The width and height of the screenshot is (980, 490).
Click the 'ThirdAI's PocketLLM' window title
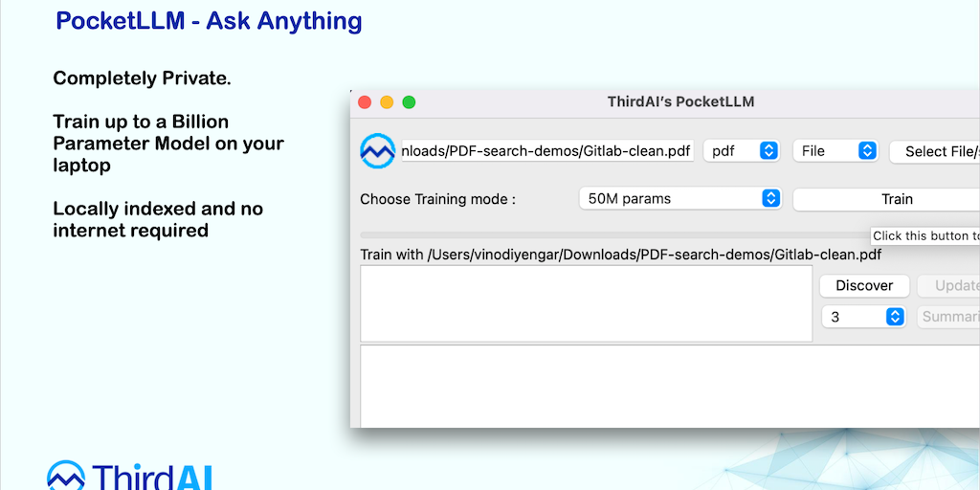tap(680, 101)
